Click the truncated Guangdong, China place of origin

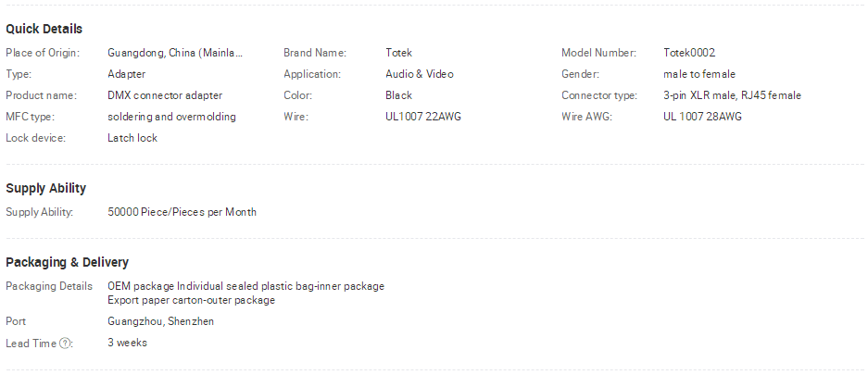coord(175,53)
